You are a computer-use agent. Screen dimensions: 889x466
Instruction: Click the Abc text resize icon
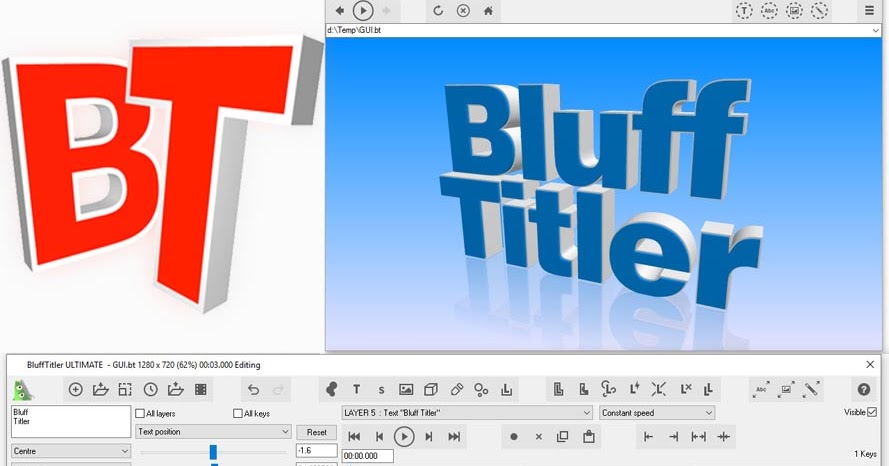pyautogui.click(x=761, y=389)
